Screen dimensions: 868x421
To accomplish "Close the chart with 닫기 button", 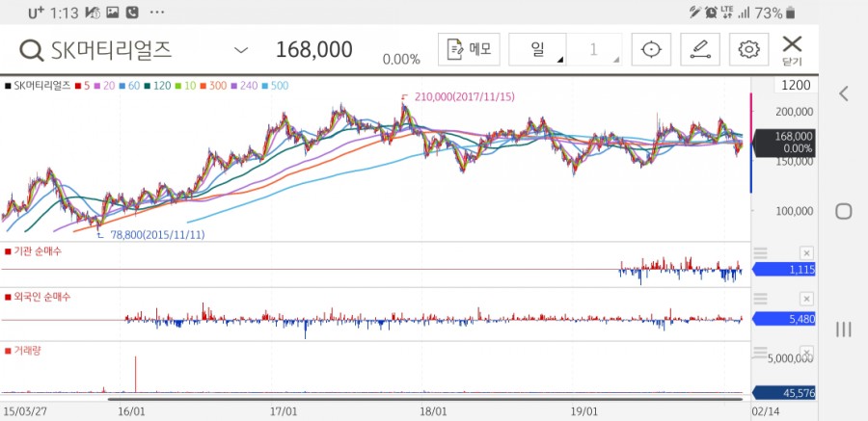I will pos(792,50).
